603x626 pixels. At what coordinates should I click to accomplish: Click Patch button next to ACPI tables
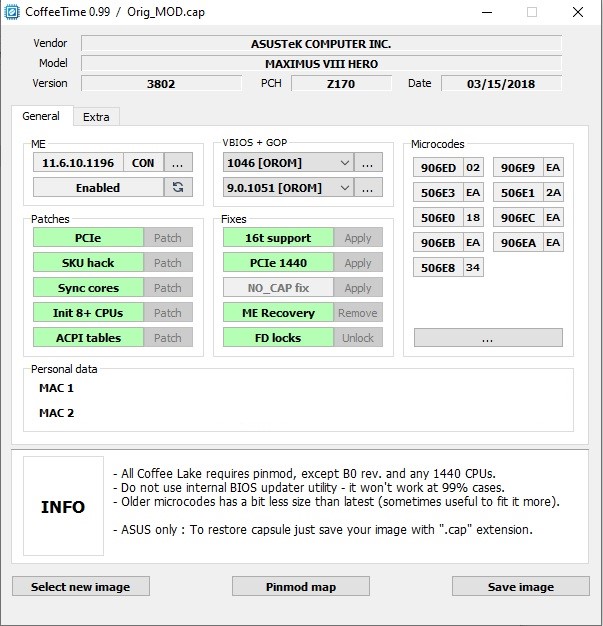point(168,338)
